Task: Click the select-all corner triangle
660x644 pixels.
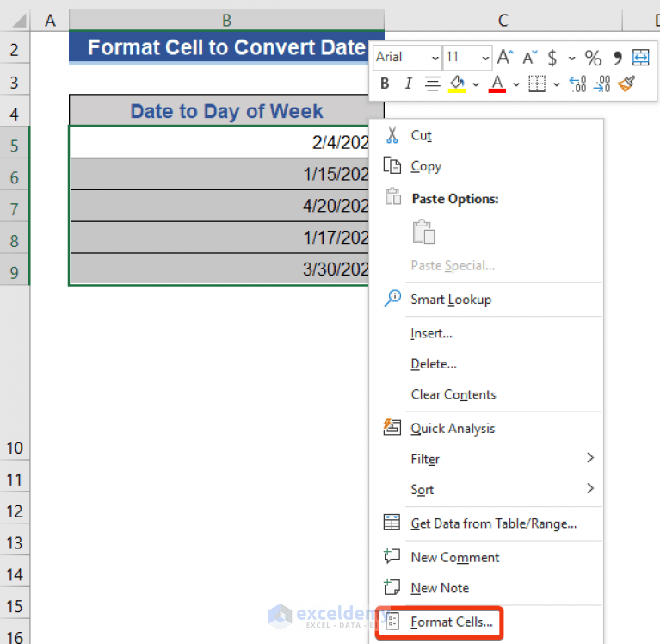Action: [x=20, y=21]
